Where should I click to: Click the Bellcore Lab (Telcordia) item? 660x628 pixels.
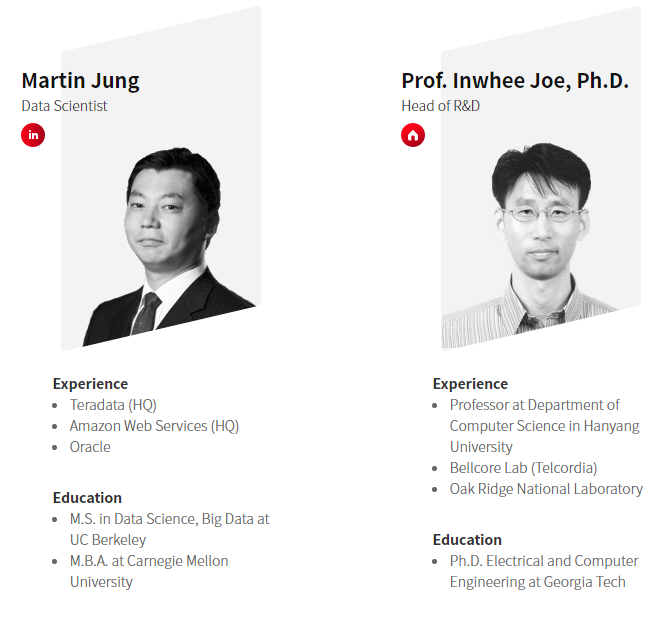(x=523, y=468)
